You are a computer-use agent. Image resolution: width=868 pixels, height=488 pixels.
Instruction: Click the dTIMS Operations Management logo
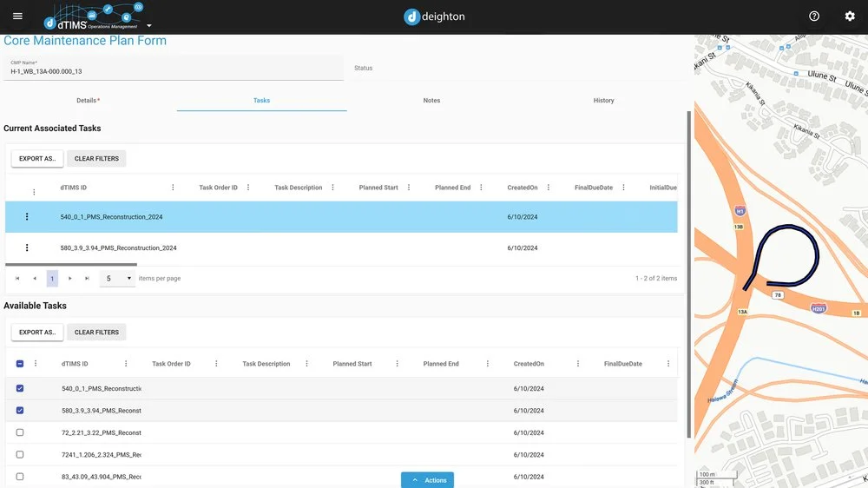pos(93,16)
